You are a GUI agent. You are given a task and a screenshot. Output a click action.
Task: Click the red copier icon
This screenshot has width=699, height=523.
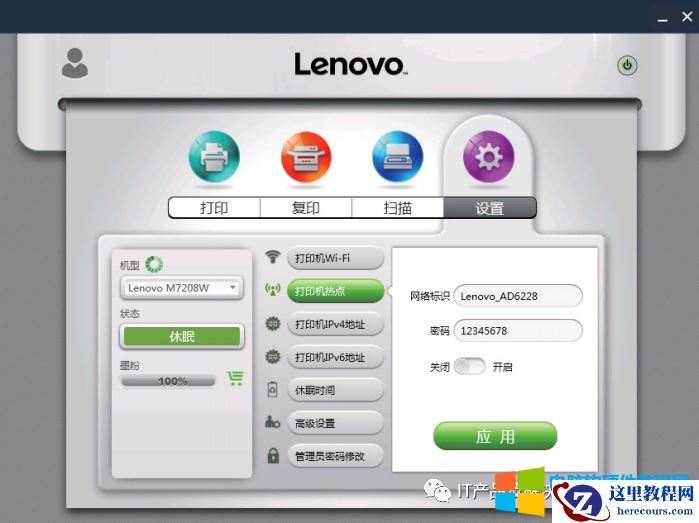pos(306,157)
